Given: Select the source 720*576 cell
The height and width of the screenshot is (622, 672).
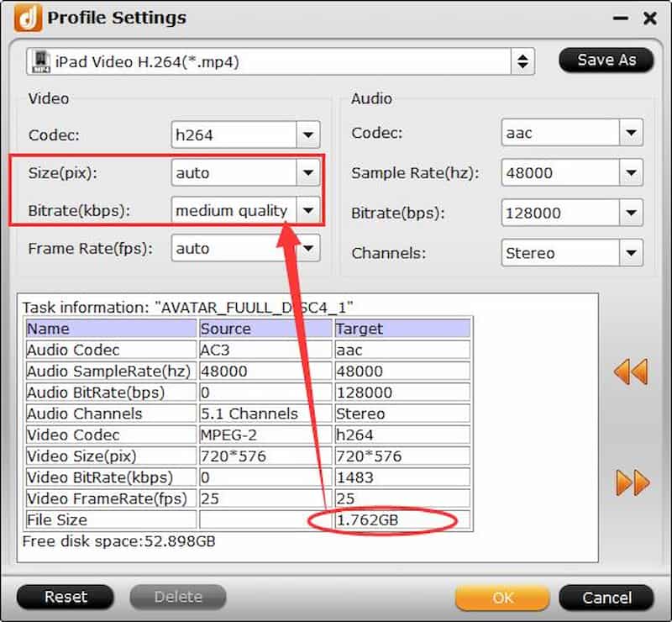Looking at the screenshot, I should click(265, 456).
